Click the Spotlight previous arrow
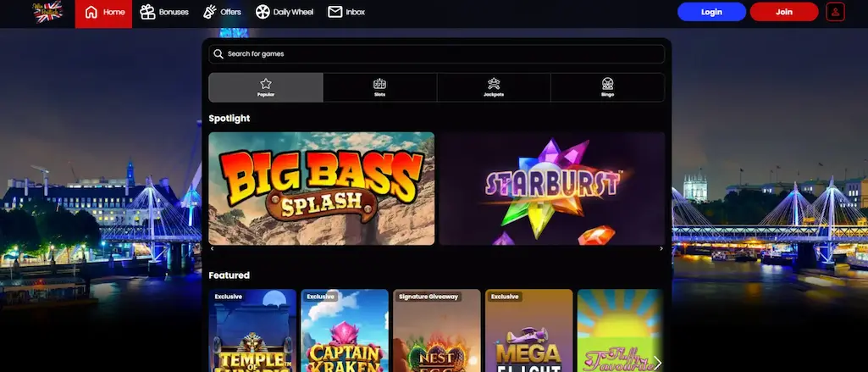Viewport: 868px width, 372px height. 212,249
